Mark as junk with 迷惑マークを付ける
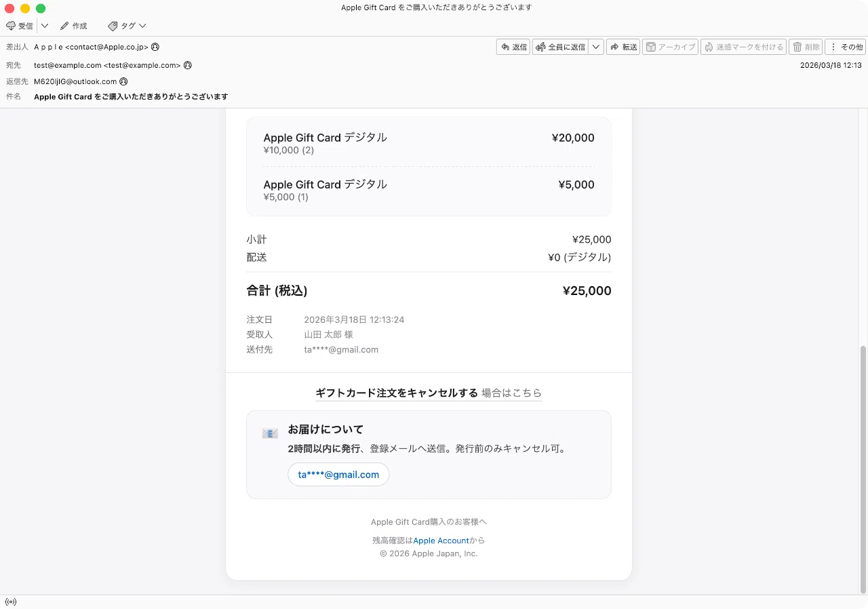The height and width of the screenshot is (609, 868). [744, 47]
